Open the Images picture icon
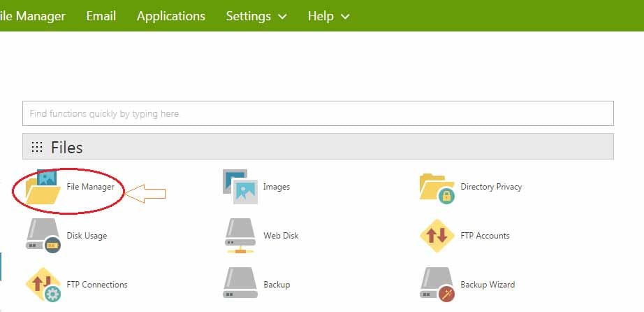Viewport: 644px width, 312px height. tap(240, 187)
